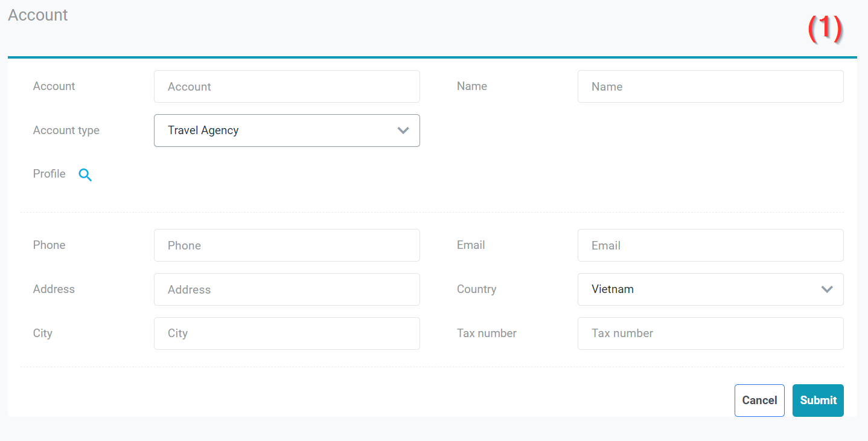Focus the Account text field
Viewport: 868px width, 441px height.
(286, 86)
